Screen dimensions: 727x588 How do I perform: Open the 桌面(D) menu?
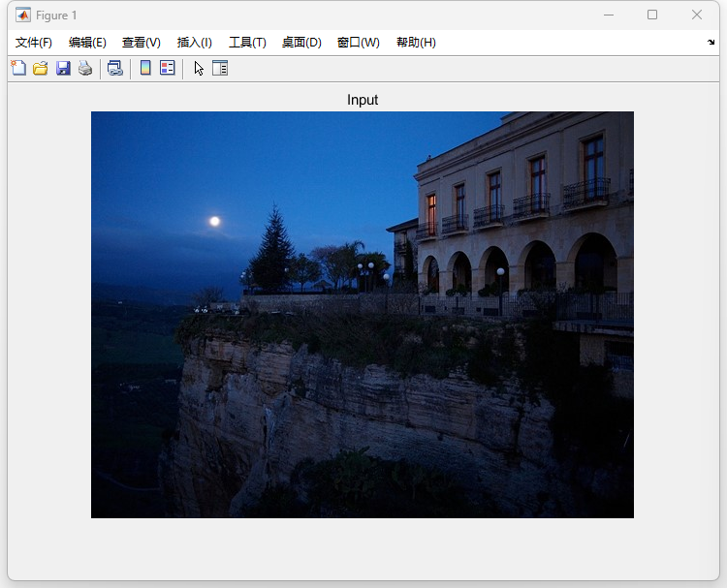coord(301,43)
